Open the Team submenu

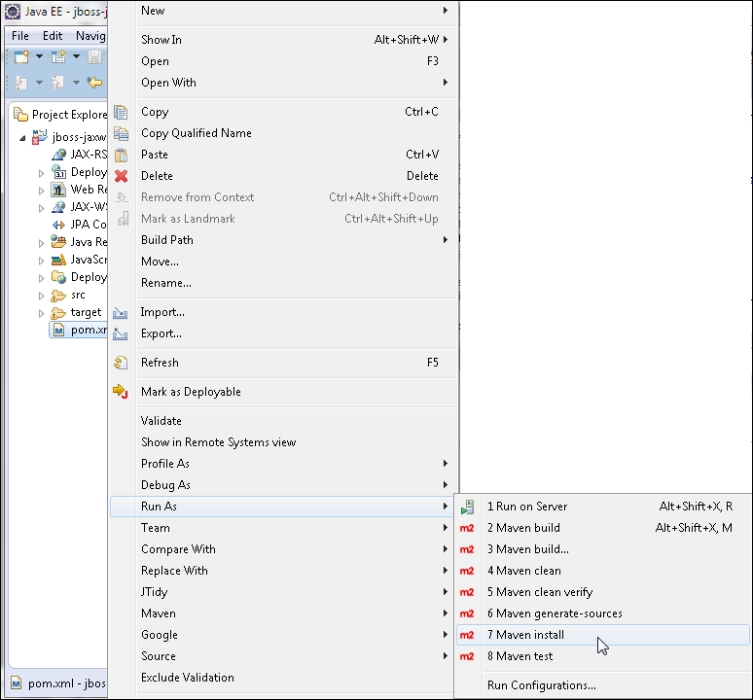pyautogui.click(x=282, y=528)
